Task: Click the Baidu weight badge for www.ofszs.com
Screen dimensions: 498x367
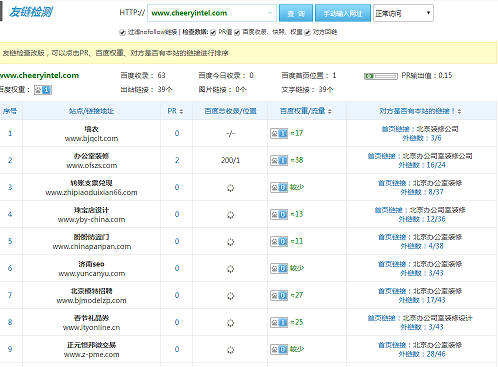Action: (279, 160)
